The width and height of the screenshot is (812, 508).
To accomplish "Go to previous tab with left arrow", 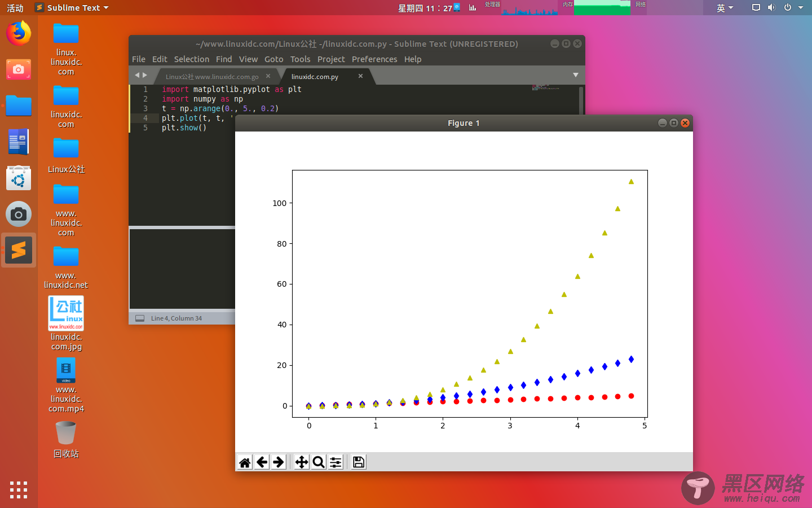I will (137, 75).
